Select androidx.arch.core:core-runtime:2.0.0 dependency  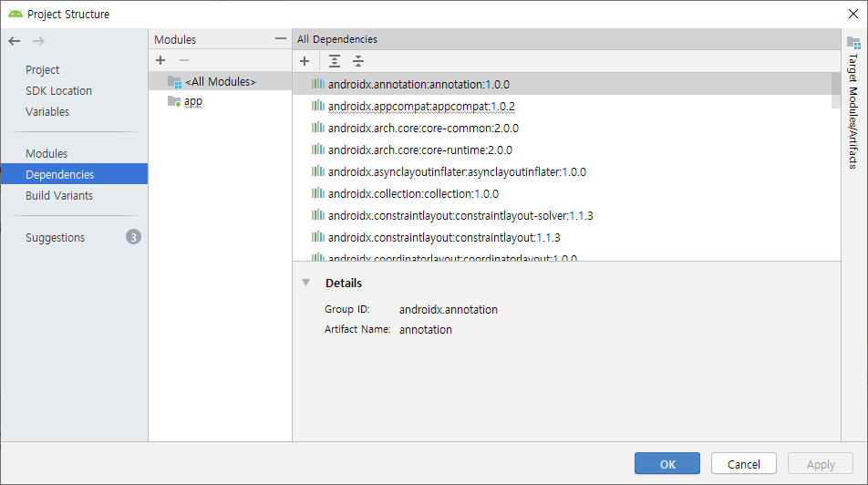(x=562, y=150)
